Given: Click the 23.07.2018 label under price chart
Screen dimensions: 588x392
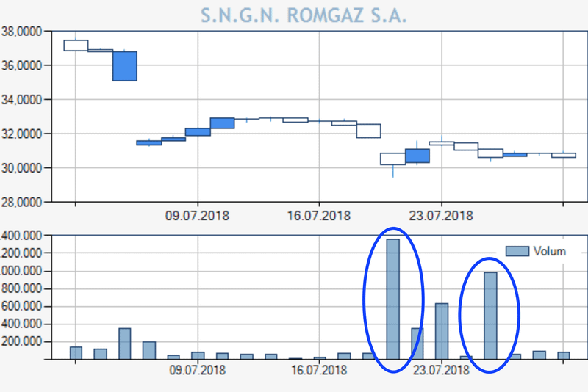Looking at the screenshot, I should point(441,216).
